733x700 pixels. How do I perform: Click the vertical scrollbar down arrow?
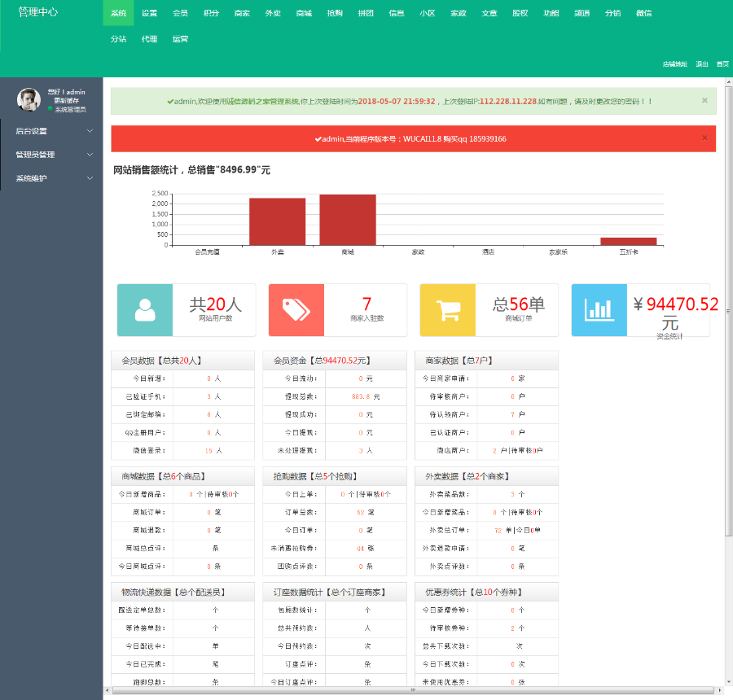729,682
